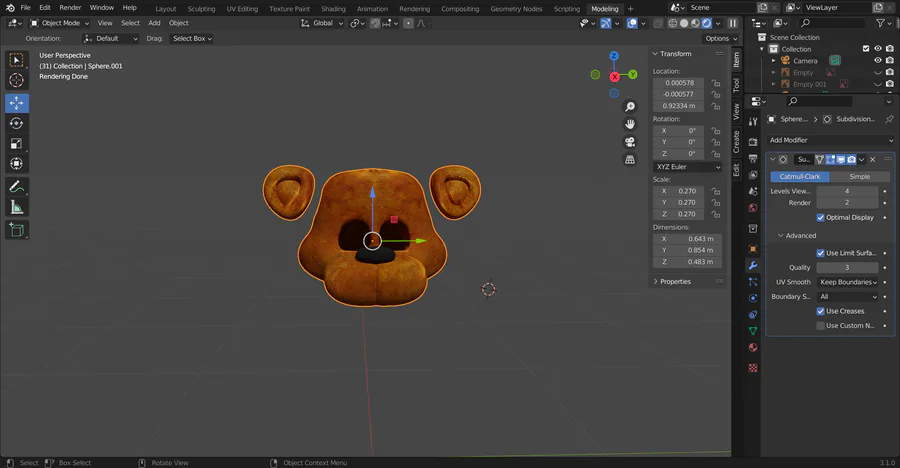Click the Render levels value field
900x468 pixels.
pos(847,203)
